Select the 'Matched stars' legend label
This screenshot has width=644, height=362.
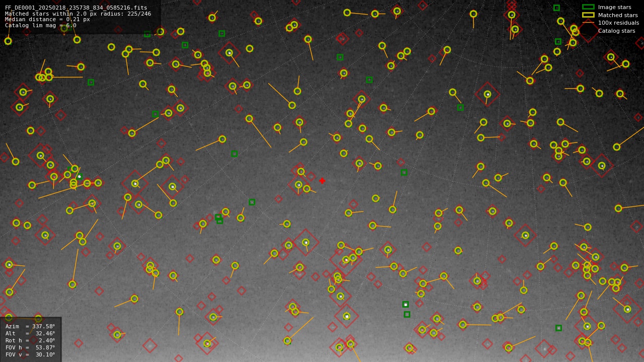coord(618,15)
